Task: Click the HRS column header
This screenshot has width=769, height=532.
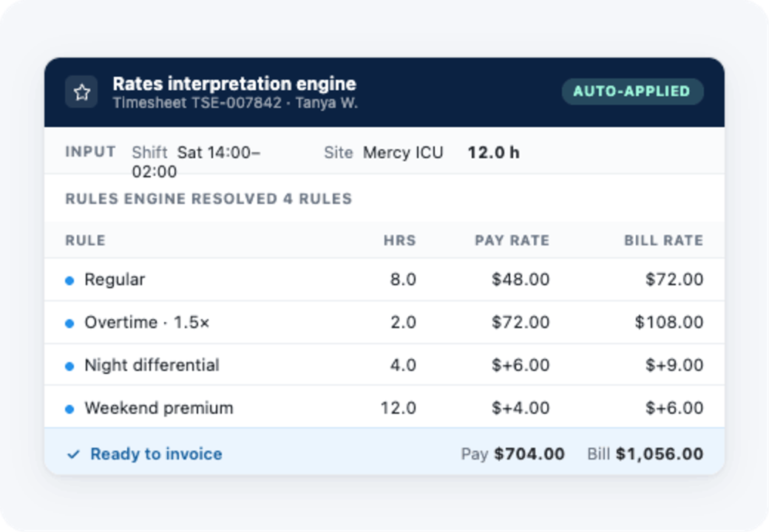Action: pyautogui.click(x=400, y=240)
